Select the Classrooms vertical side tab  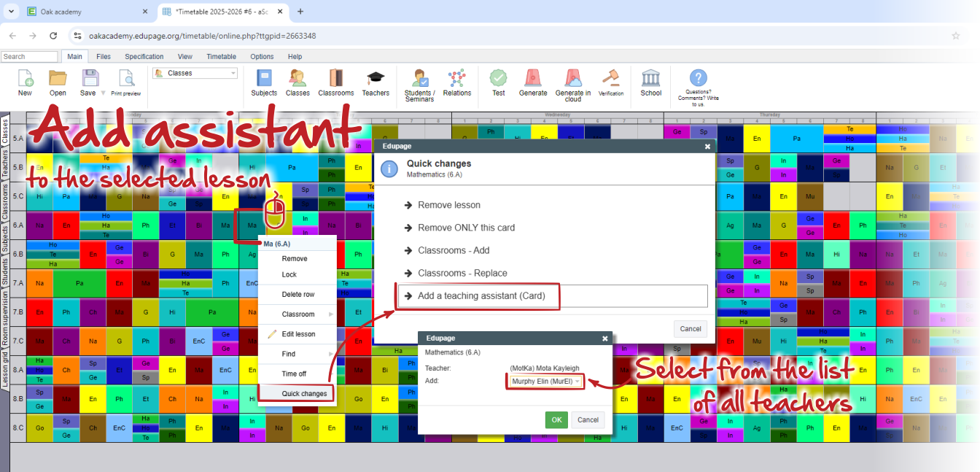click(x=5, y=202)
